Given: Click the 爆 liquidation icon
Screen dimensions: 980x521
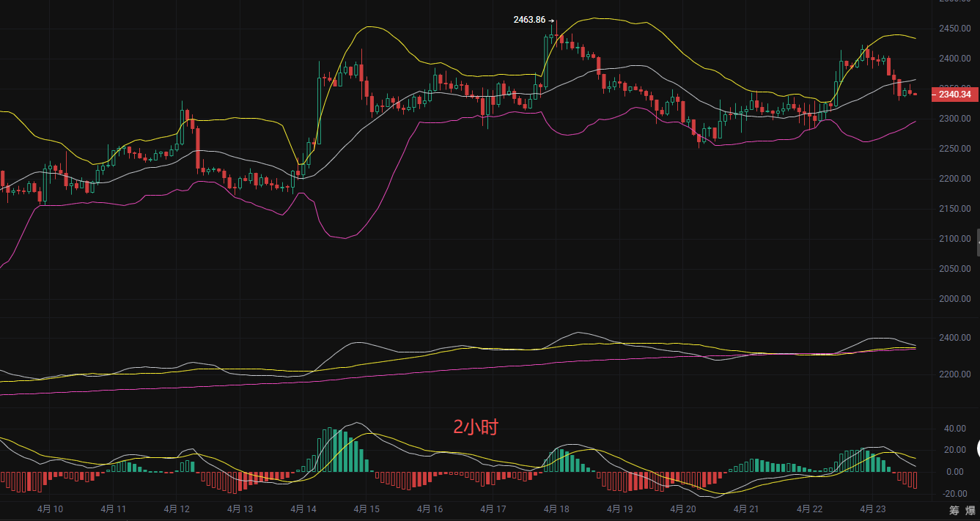Looking at the screenshot, I should click(970, 510).
